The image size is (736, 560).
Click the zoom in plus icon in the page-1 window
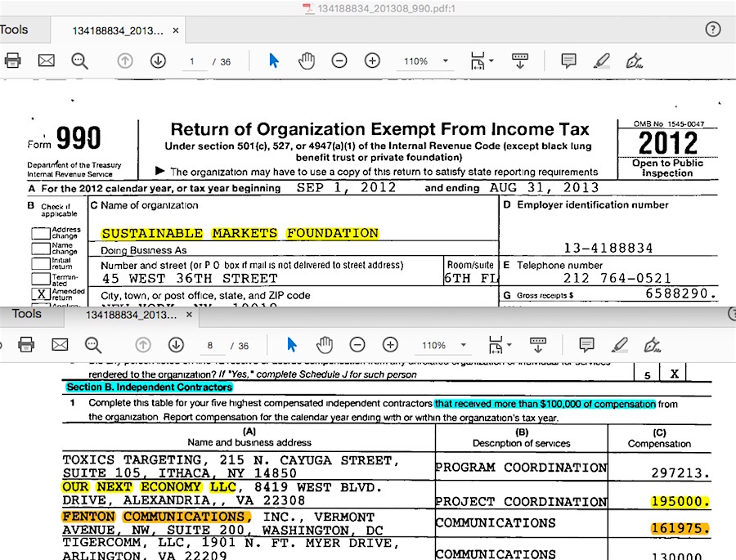coord(372,60)
